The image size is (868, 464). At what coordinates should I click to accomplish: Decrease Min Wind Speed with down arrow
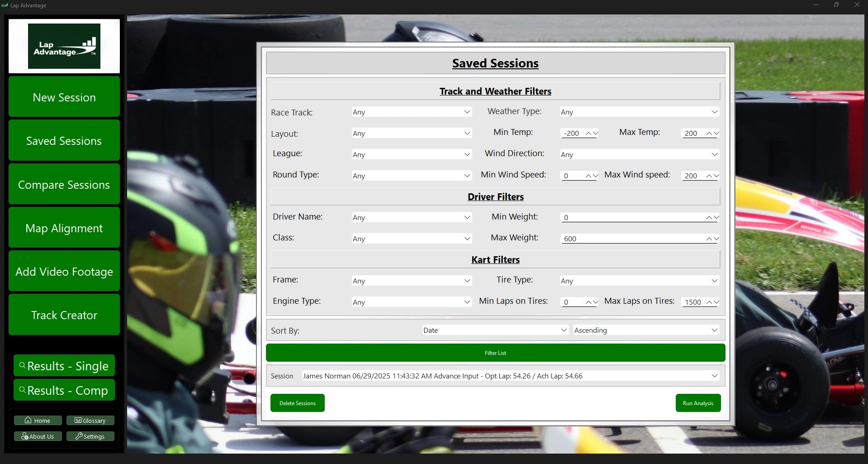pos(595,176)
